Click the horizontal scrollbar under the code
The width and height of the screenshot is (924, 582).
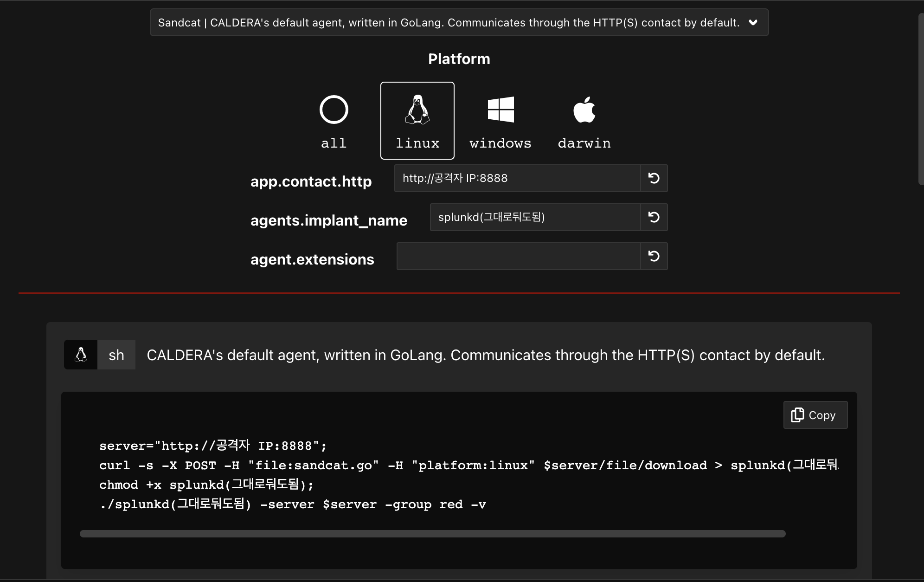pos(432,534)
